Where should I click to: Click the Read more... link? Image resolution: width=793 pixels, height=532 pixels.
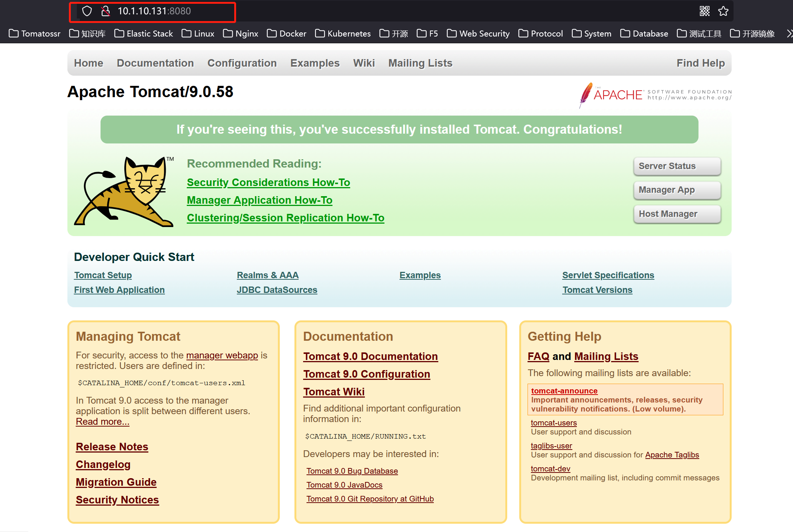[x=102, y=422]
